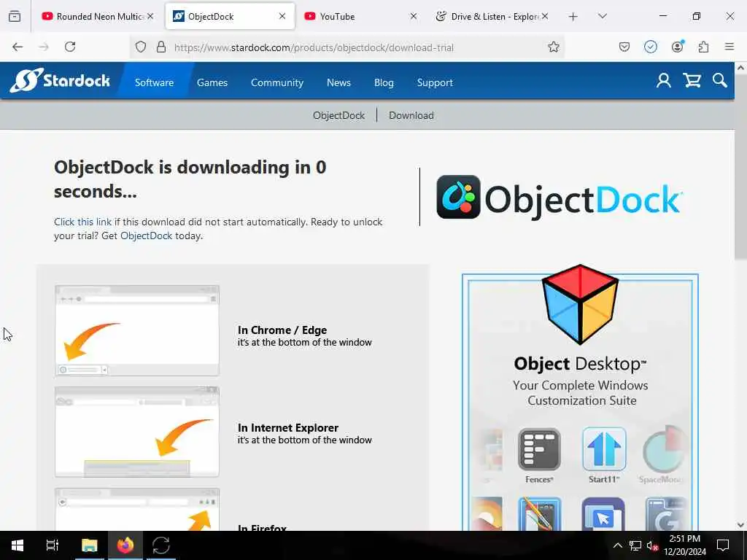
Task: List all tabs dropdown arrow
Action: 602,16
